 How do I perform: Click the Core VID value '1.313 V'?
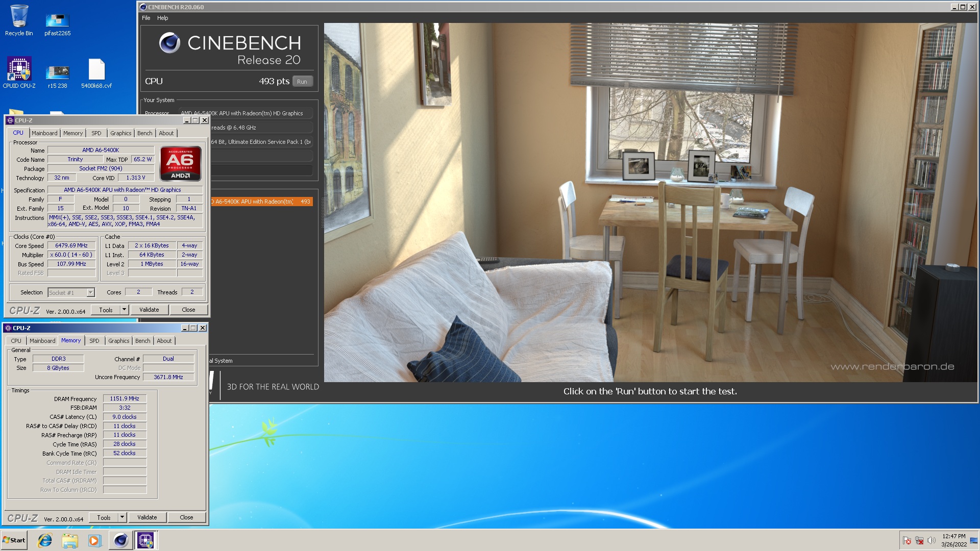136,178
